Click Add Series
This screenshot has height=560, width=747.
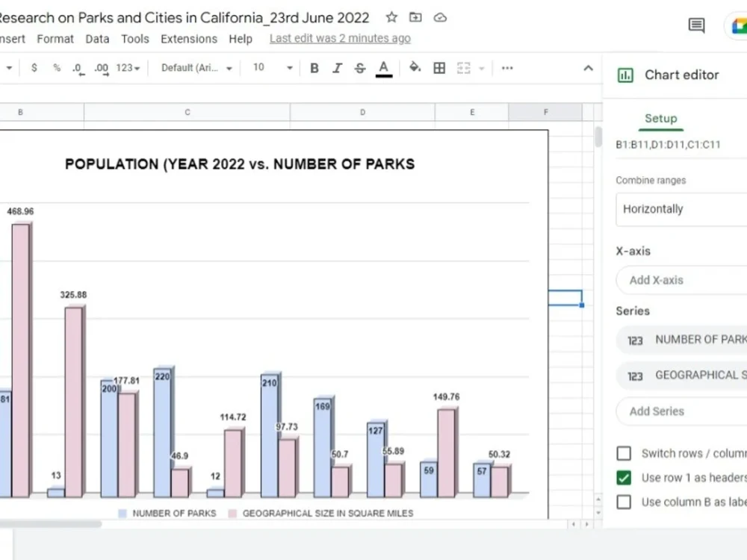click(681, 411)
